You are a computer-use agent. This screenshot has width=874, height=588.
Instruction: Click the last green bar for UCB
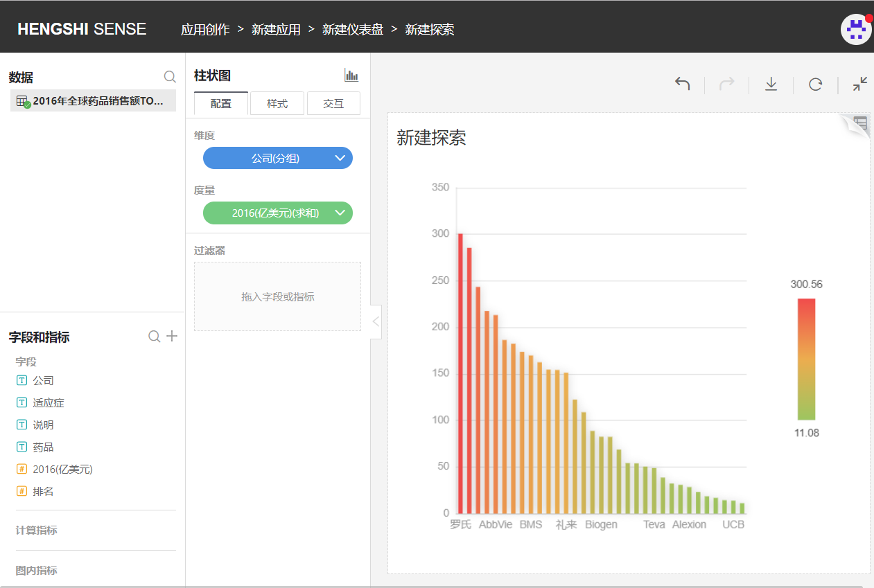click(x=742, y=508)
